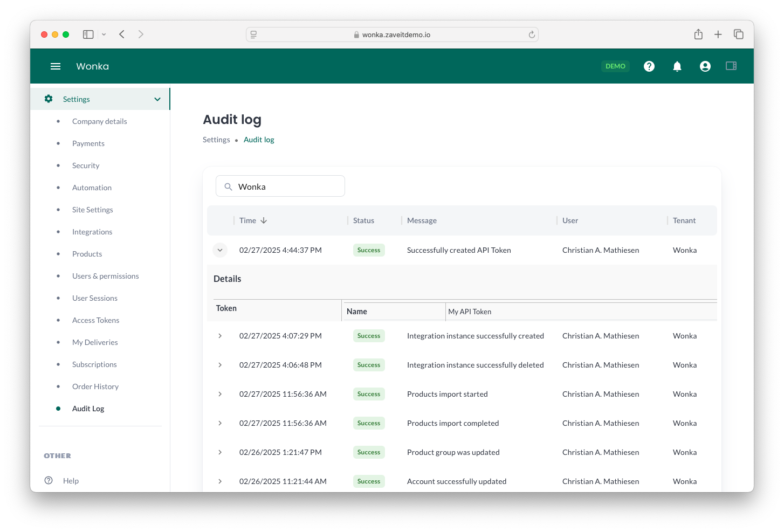Toggle the right side panel icon
Screen dimensions: 784x532
pyautogui.click(x=731, y=66)
